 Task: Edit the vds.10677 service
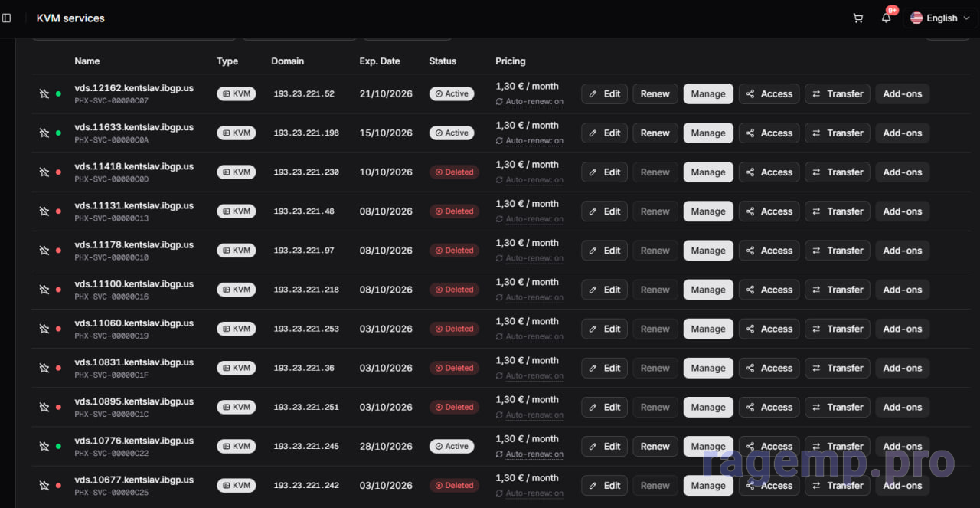coord(605,485)
